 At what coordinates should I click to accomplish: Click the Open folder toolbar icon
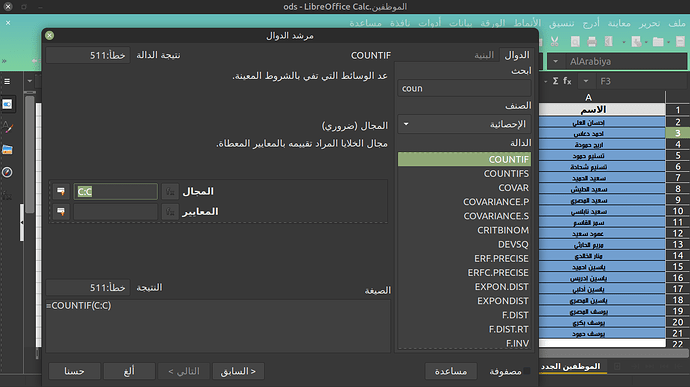click(658, 42)
